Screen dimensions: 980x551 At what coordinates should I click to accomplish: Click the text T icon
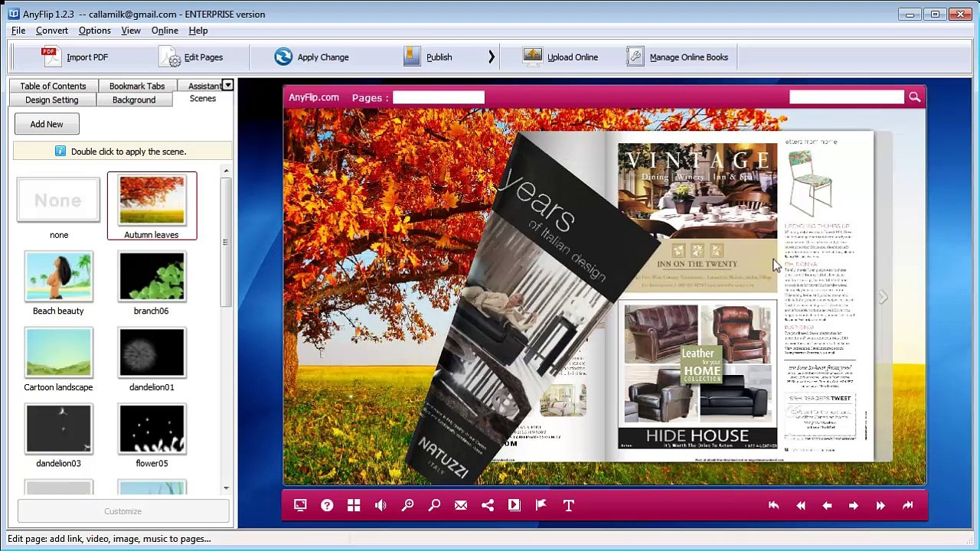(x=568, y=505)
